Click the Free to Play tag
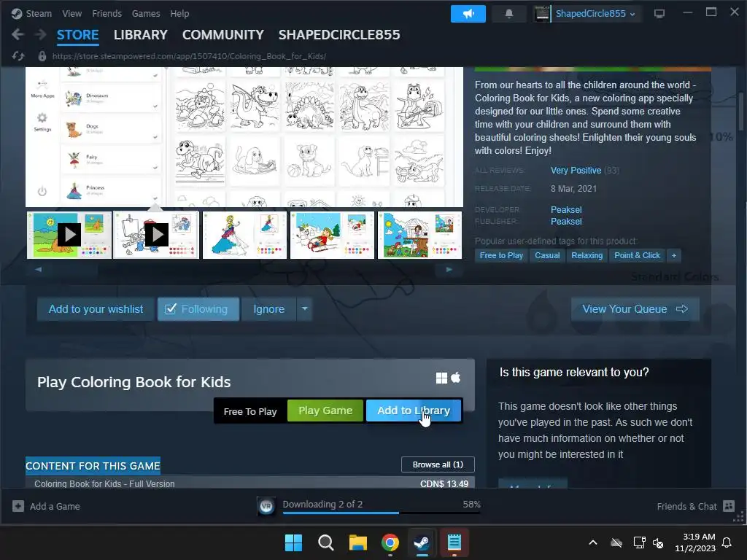Screen dimensions: 747x560 point(501,256)
